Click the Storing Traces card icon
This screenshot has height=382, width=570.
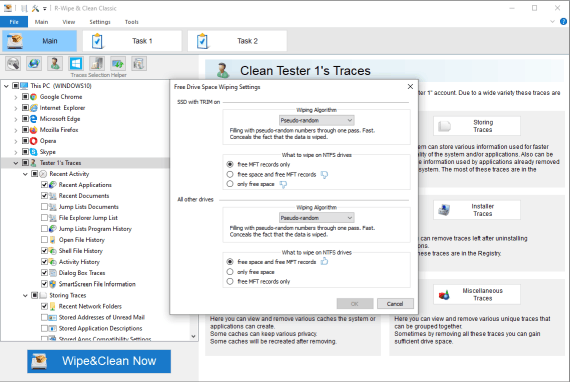[x=444, y=126]
